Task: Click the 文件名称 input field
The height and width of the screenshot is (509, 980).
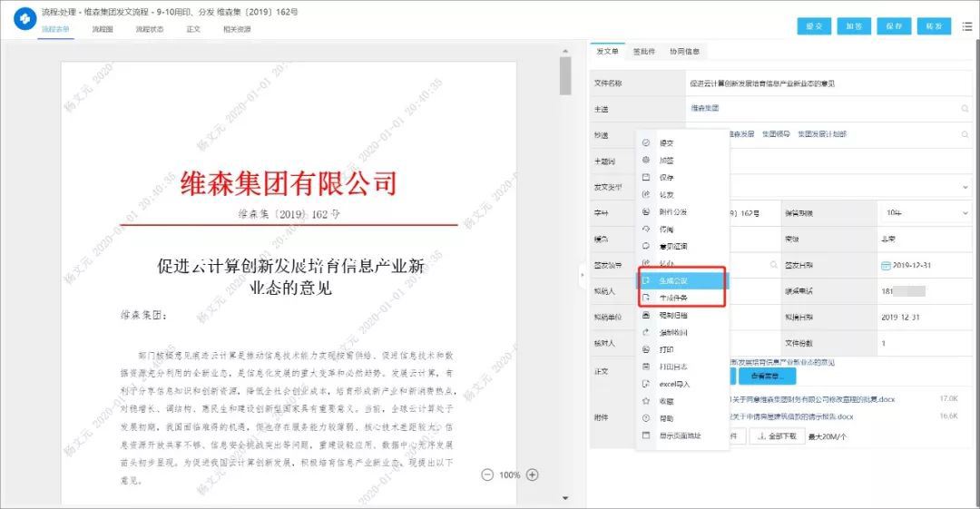Action: coord(828,83)
